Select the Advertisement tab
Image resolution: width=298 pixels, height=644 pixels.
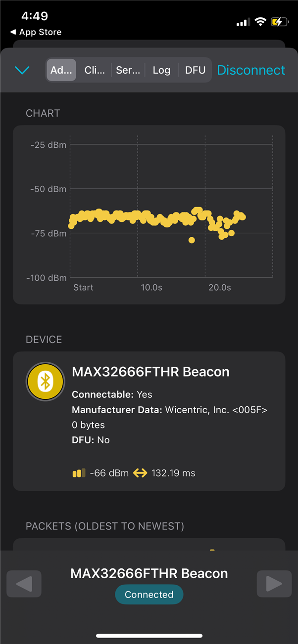pos(61,70)
